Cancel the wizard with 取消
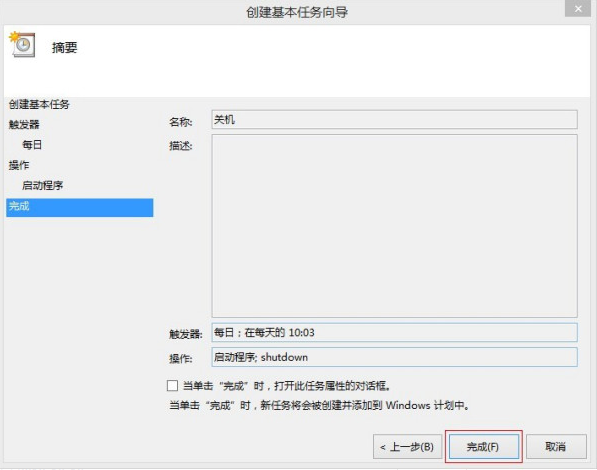This screenshot has height=470, width=597. pos(556,446)
